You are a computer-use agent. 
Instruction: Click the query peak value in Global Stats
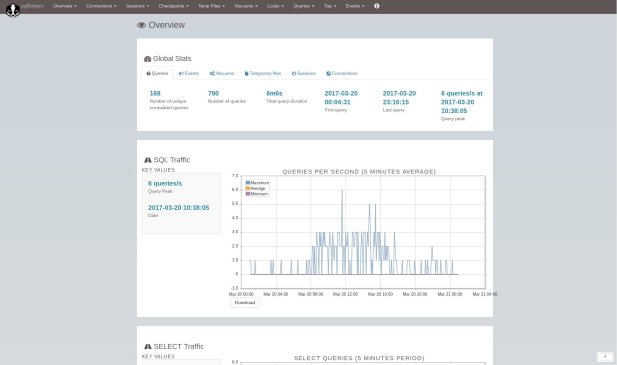click(x=462, y=102)
